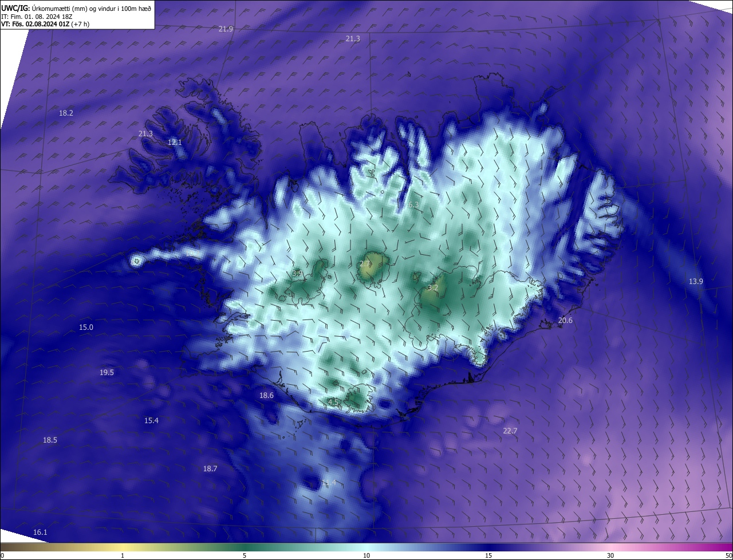
Task: Click the 6.3 value label
Action: click(x=413, y=204)
